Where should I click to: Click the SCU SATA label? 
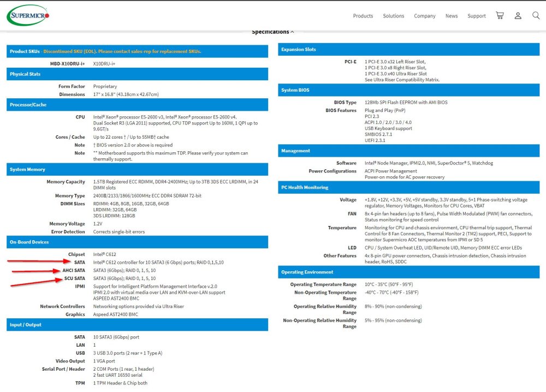coord(74,278)
